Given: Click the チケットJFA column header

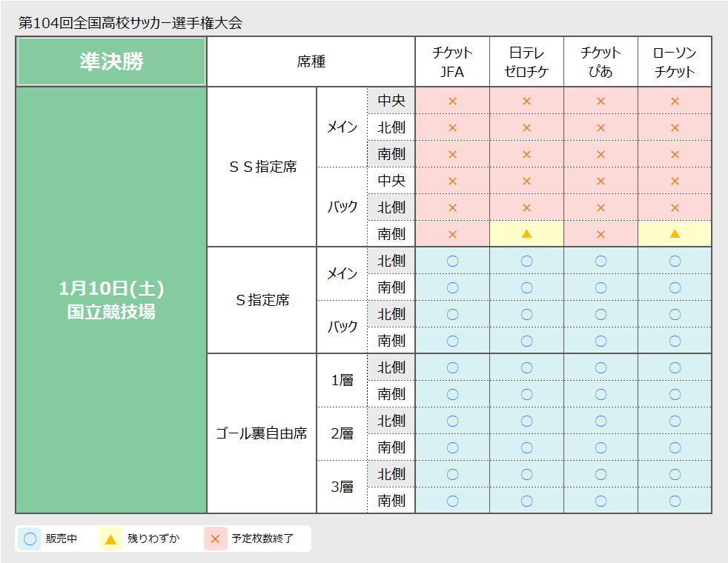Looking at the screenshot, I should coord(452,61).
